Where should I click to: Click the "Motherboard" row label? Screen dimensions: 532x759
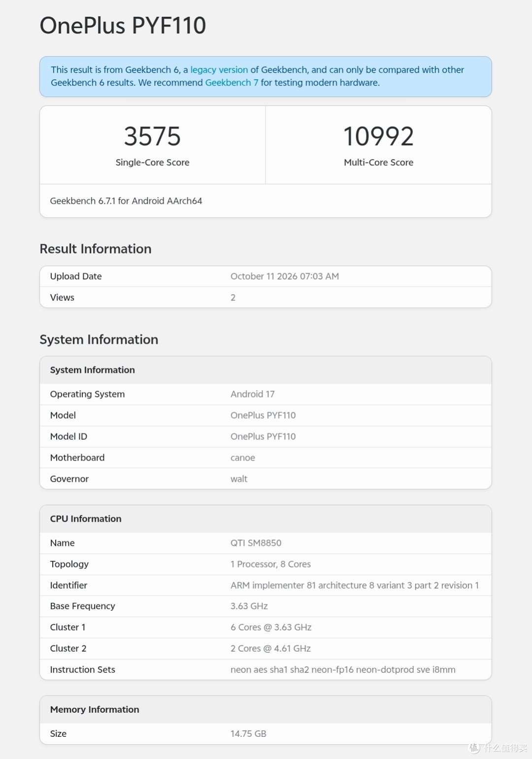pos(77,458)
